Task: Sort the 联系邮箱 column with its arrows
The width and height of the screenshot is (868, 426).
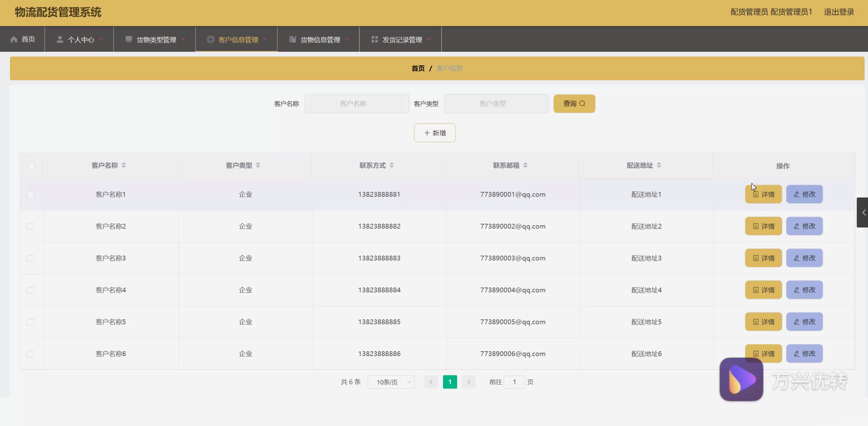Action: tap(525, 165)
